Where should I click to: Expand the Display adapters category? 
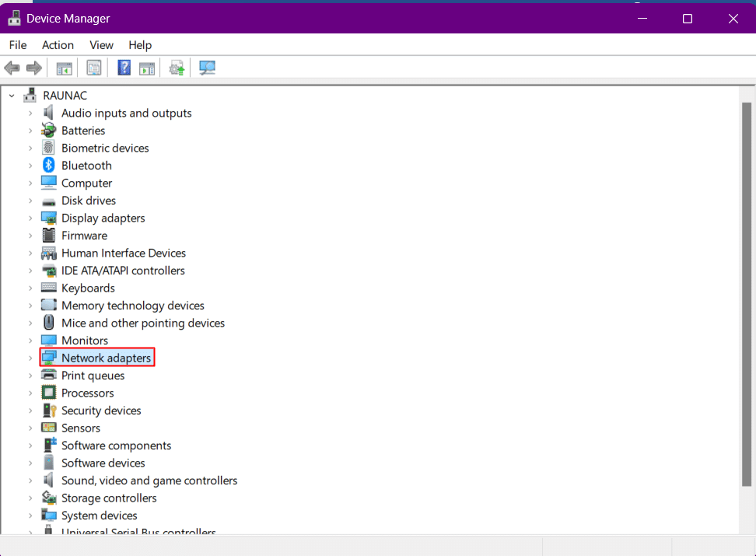point(30,218)
